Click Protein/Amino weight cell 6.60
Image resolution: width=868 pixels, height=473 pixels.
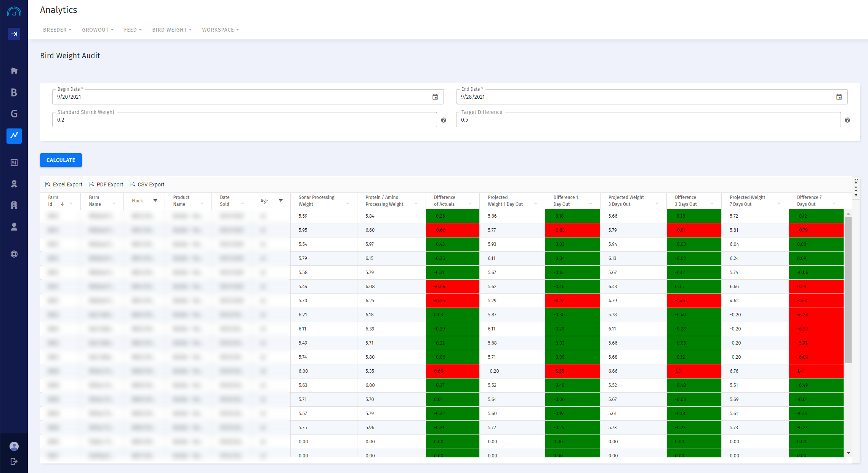click(391, 230)
